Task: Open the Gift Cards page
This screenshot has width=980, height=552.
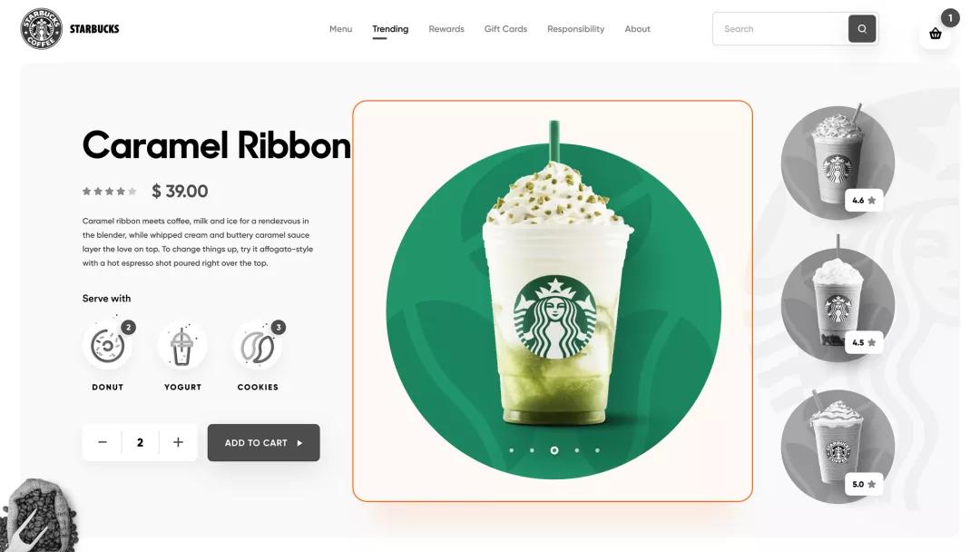Action: [x=505, y=29]
